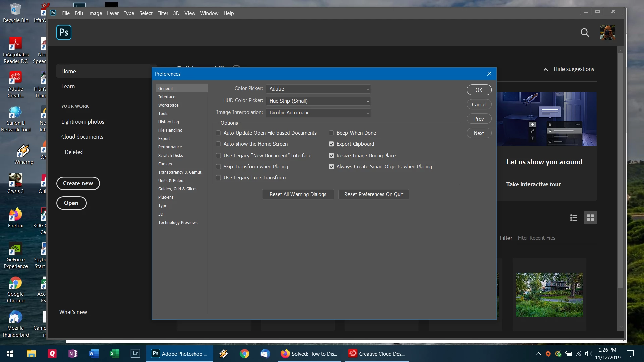
Task: Enable Use Legacy Free Transform
Action: coord(218,178)
